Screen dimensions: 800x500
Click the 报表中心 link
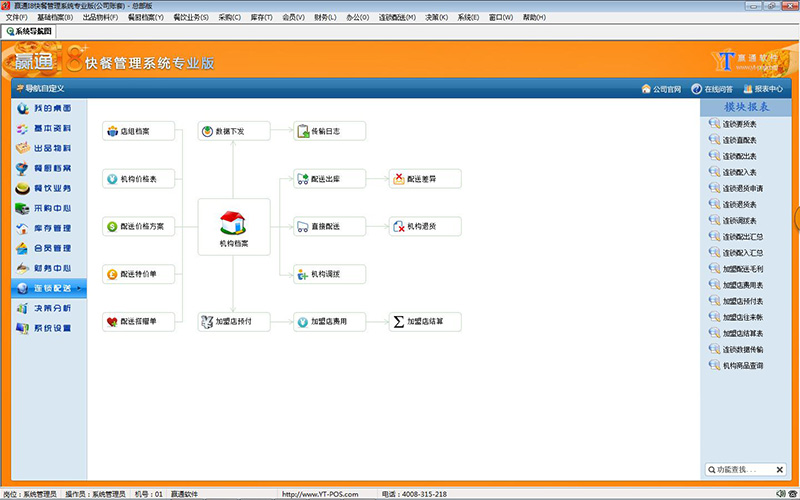tap(762, 89)
